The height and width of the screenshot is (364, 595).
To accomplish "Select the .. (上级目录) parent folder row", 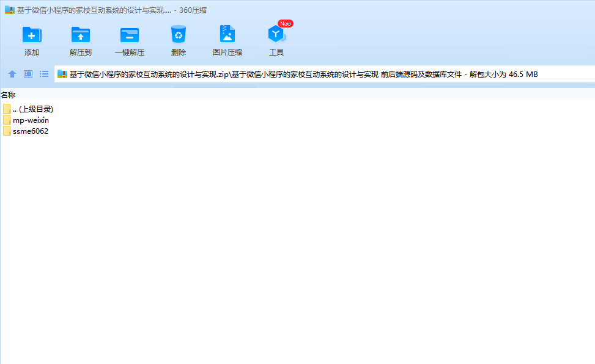I will click(28, 109).
